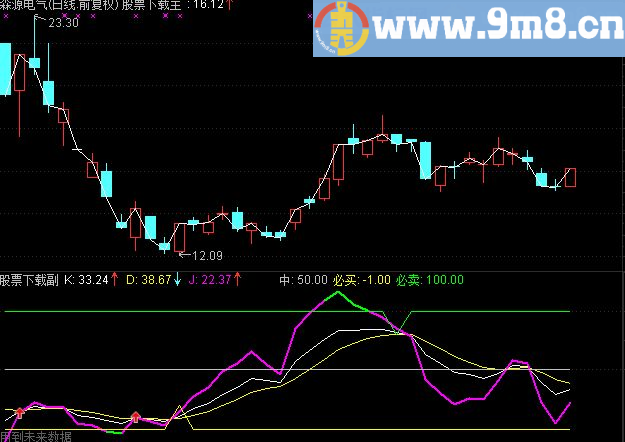Click the 必买: -1.00 buy signal value
The height and width of the screenshot is (442, 625).
click(362, 280)
